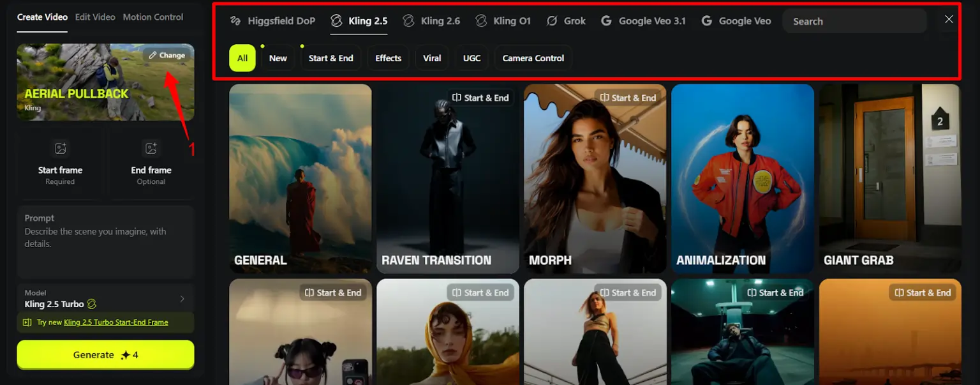Open the Edit Video tab
The height and width of the screenshot is (385, 980).
95,17
